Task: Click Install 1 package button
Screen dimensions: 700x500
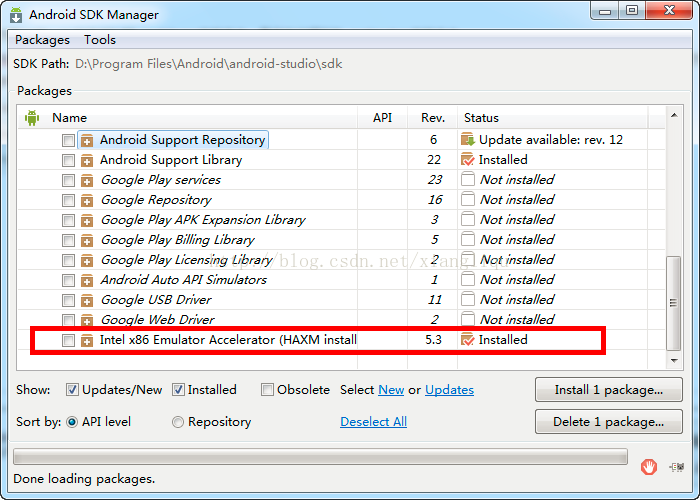Action: [x=608, y=390]
